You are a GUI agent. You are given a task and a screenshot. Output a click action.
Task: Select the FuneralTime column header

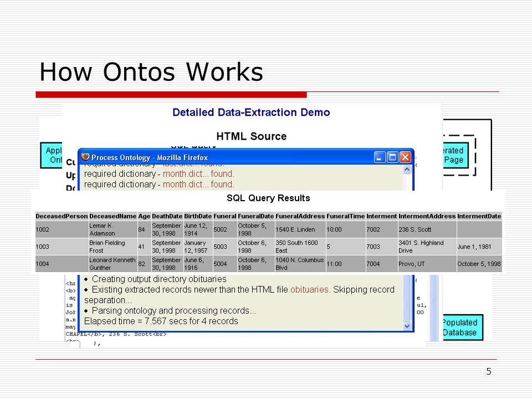click(346, 216)
